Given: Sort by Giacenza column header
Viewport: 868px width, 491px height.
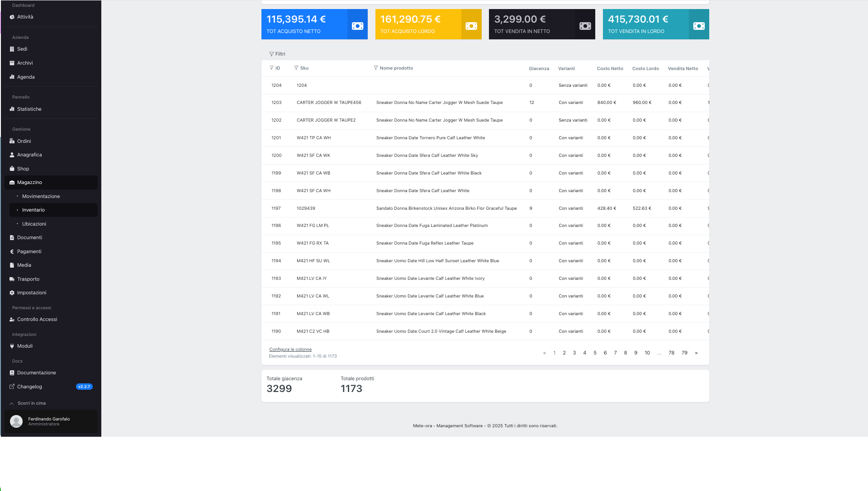Looking at the screenshot, I should [x=539, y=69].
